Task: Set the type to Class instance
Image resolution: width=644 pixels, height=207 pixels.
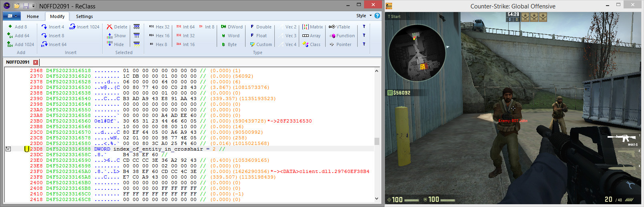Action: tap(312, 44)
